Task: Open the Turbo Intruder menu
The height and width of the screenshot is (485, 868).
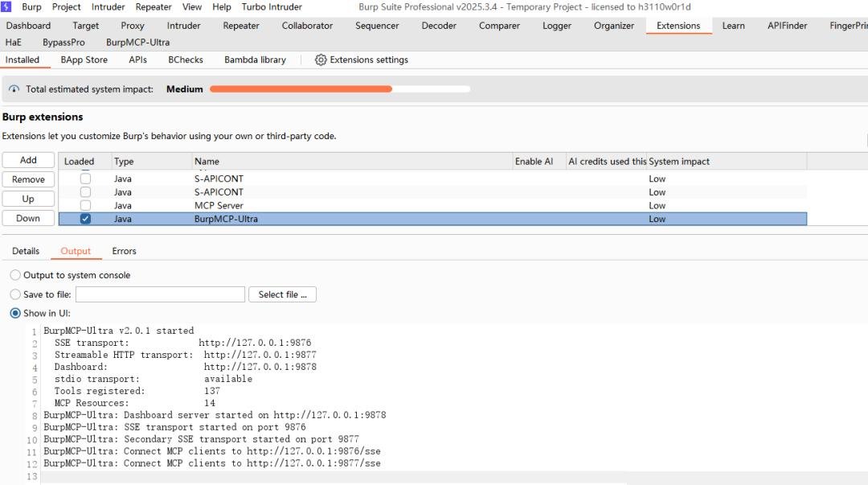Action: (272, 7)
